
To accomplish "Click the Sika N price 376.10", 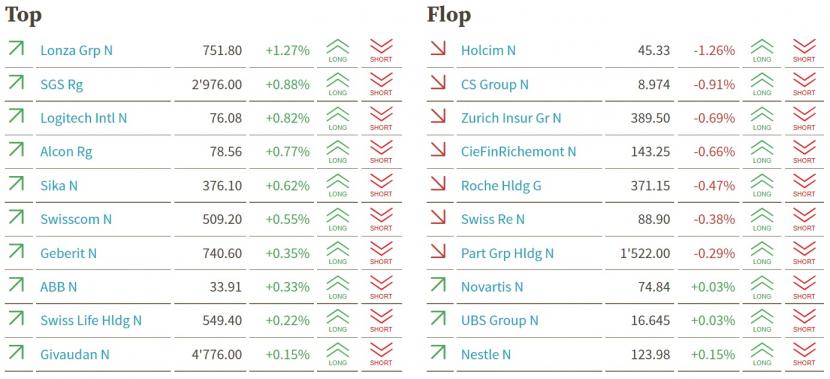I will pyautogui.click(x=222, y=186).
